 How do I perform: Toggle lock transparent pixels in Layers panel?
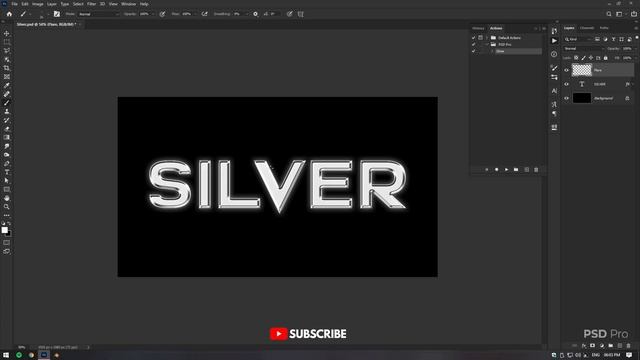click(x=576, y=58)
